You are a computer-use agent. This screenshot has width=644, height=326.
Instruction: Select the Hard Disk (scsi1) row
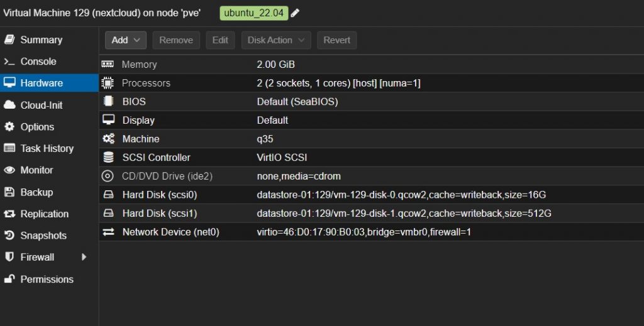coord(371,214)
